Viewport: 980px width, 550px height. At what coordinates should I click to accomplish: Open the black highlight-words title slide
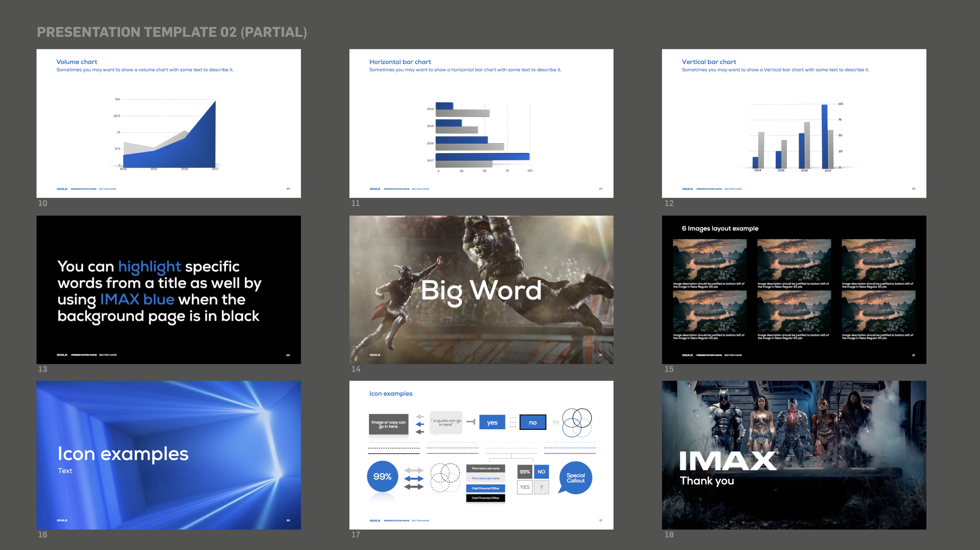tap(169, 290)
